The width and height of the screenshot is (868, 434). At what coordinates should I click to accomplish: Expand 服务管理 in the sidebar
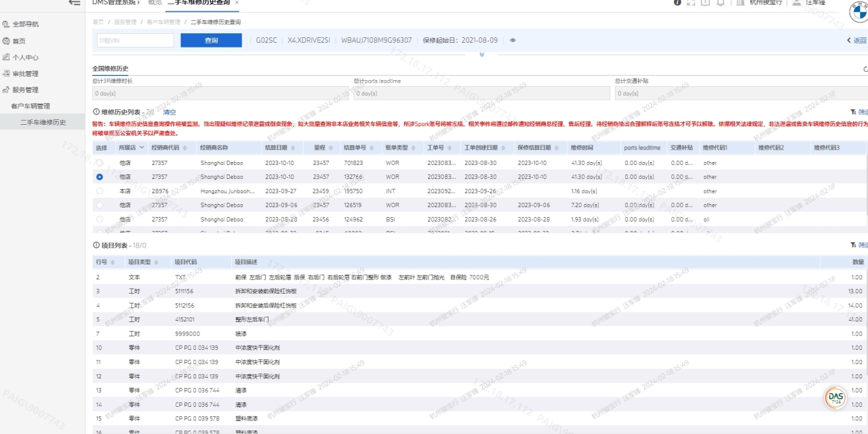point(25,90)
